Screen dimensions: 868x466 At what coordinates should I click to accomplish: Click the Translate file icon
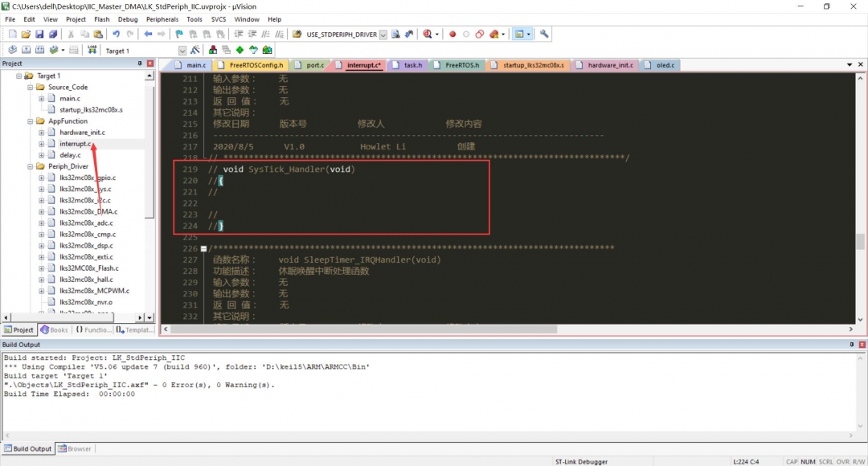[12, 51]
